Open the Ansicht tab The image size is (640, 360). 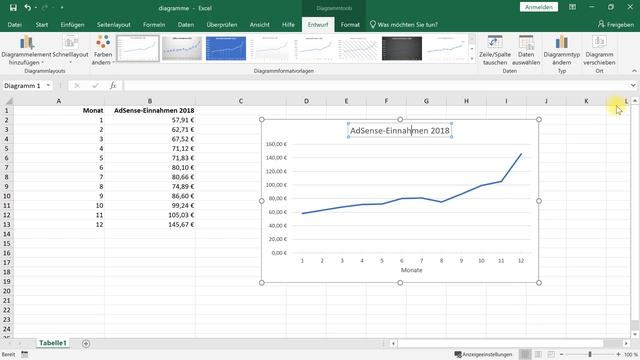coord(260,24)
